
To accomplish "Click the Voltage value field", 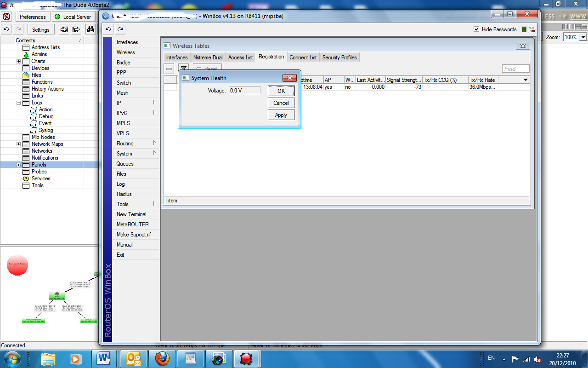I will click(x=244, y=91).
